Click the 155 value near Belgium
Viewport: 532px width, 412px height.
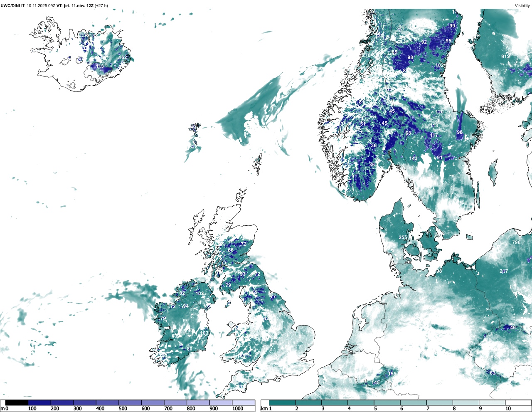tap(392, 374)
